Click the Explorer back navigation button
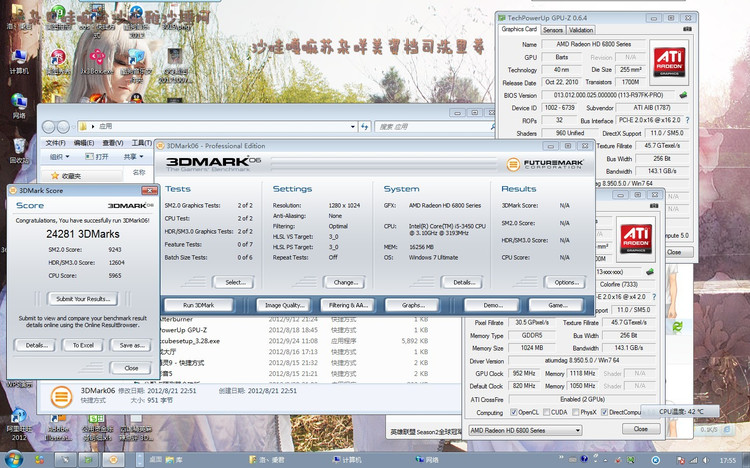Image resolution: width=750 pixels, height=468 pixels. tap(49, 127)
